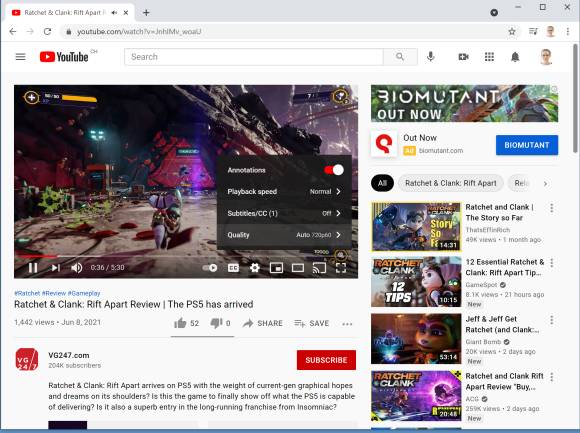Go back in browser history

[x=13, y=31]
